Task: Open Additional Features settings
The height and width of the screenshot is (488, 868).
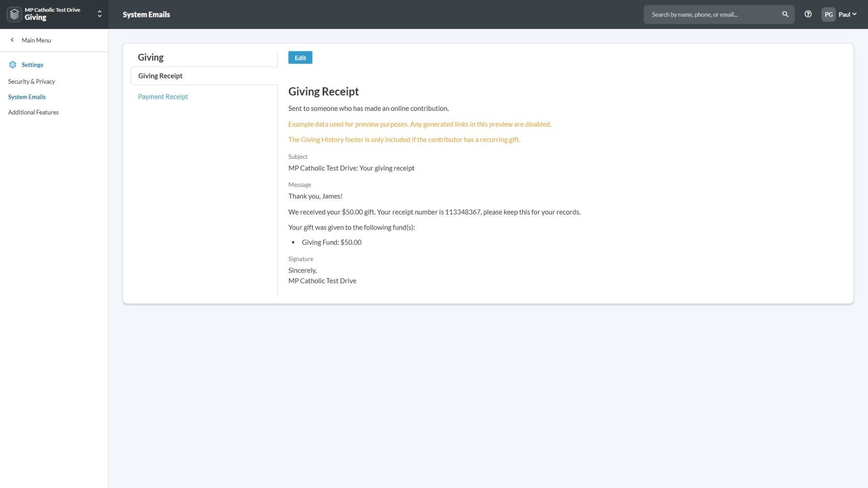Action: click(x=33, y=112)
